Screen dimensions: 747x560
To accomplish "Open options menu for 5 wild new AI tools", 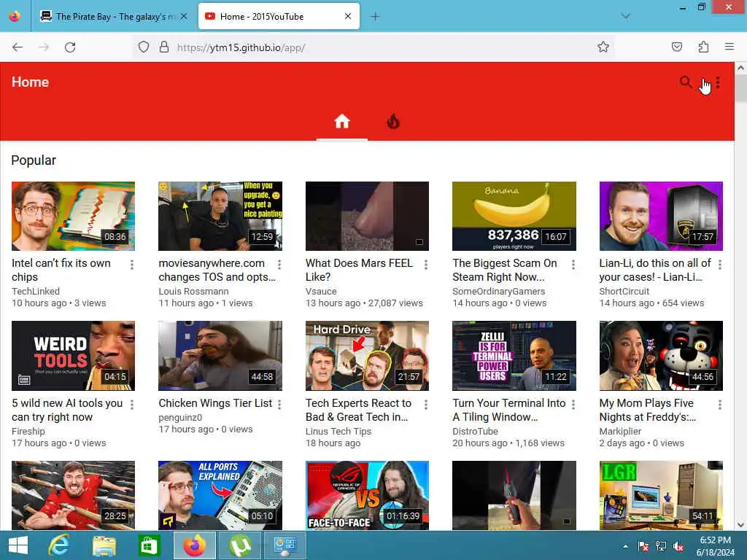I will tap(132, 404).
